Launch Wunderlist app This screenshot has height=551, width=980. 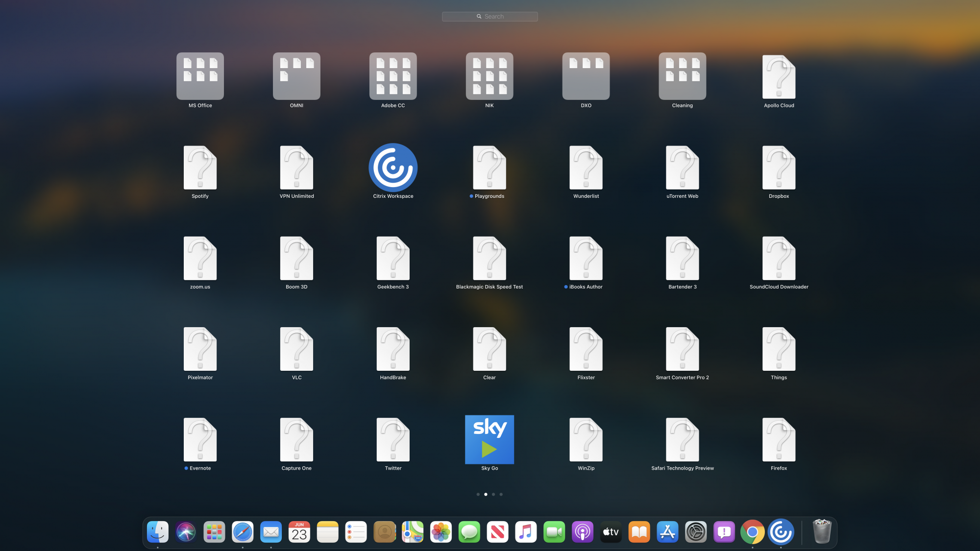586,168
